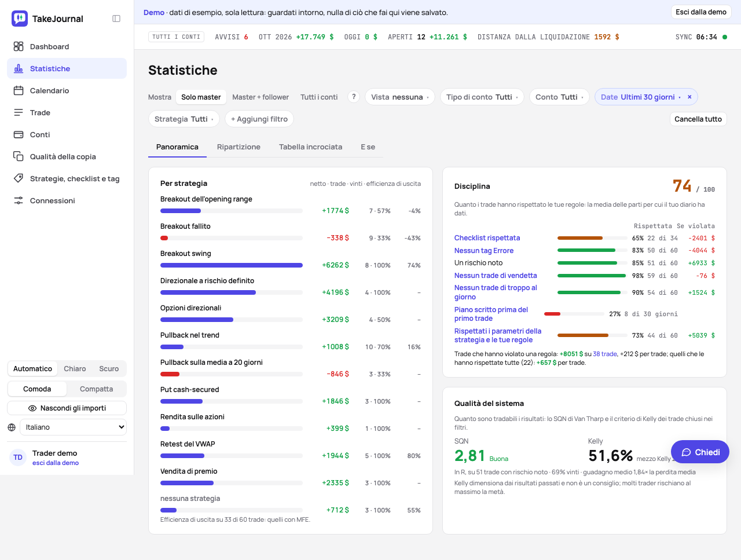Open the Italiano language selector

coord(73,427)
